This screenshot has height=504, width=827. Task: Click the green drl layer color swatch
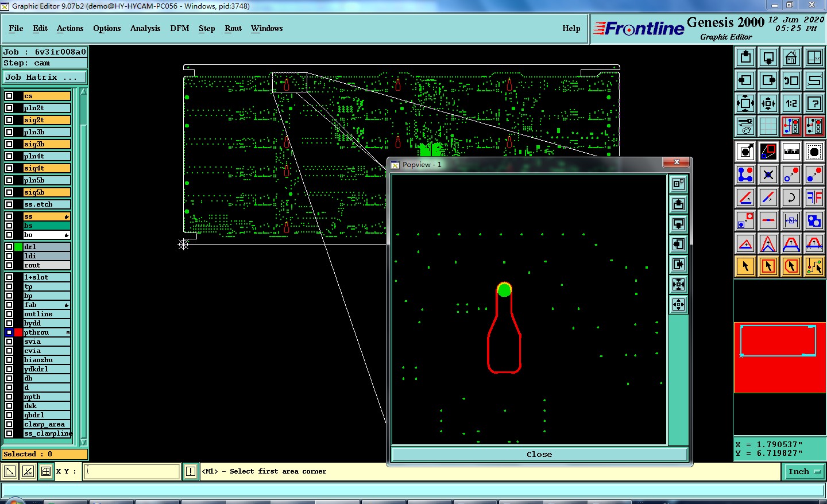point(18,247)
